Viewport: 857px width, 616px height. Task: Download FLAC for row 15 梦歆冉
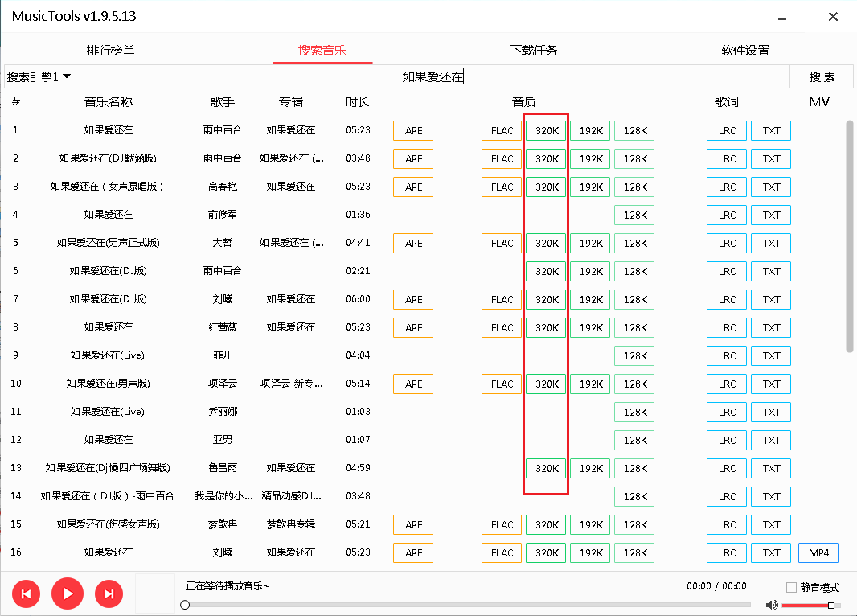[502, 524]
